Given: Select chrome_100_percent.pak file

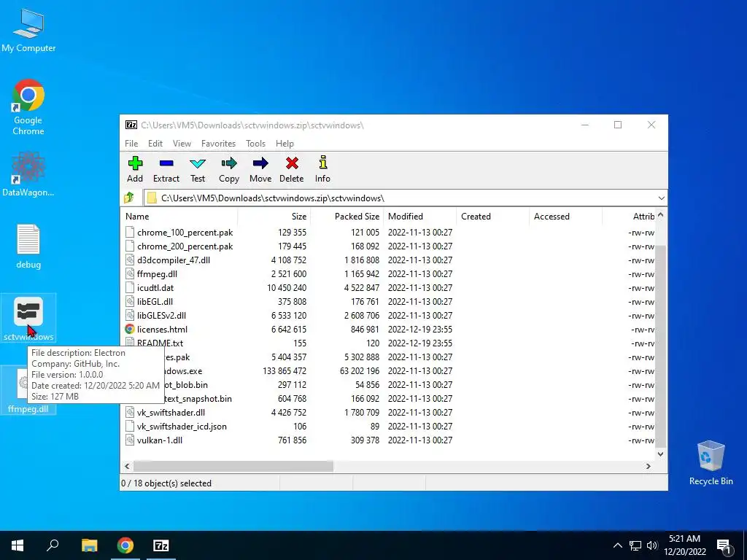Looking at the screenshot, I should coord(185,233).
